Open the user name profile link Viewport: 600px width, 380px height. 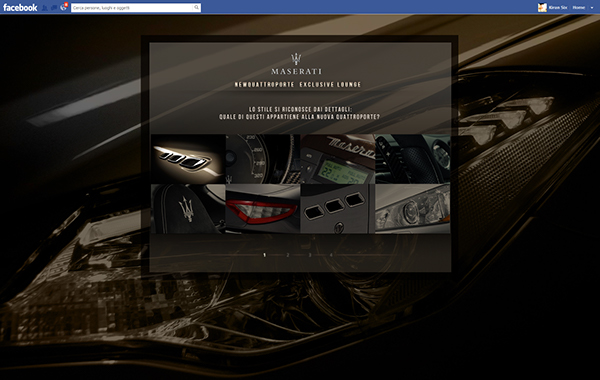[558, 7]
